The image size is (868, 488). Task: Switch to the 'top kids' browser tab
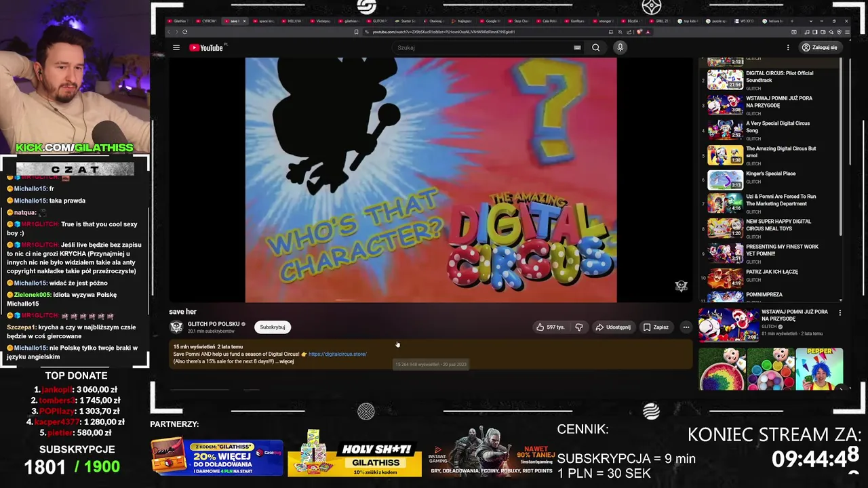pyautogui.click(x=688, y=21)
